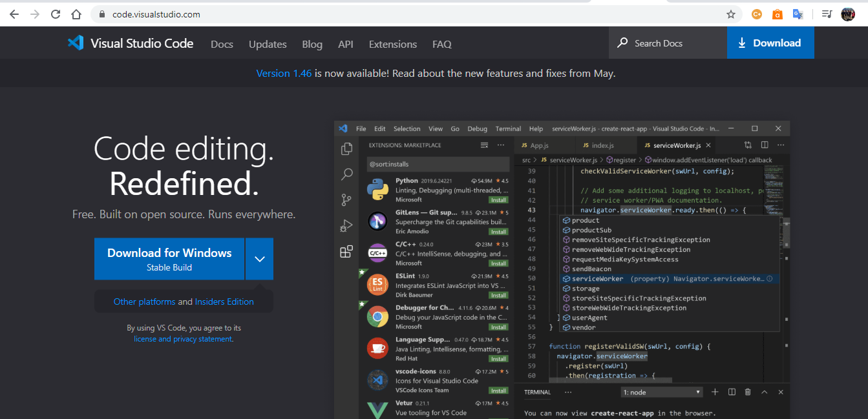The height and width of the screenshot is (419, 868).
Task: Open the orange shopping bag extension icon
Action: click(778, 14)
